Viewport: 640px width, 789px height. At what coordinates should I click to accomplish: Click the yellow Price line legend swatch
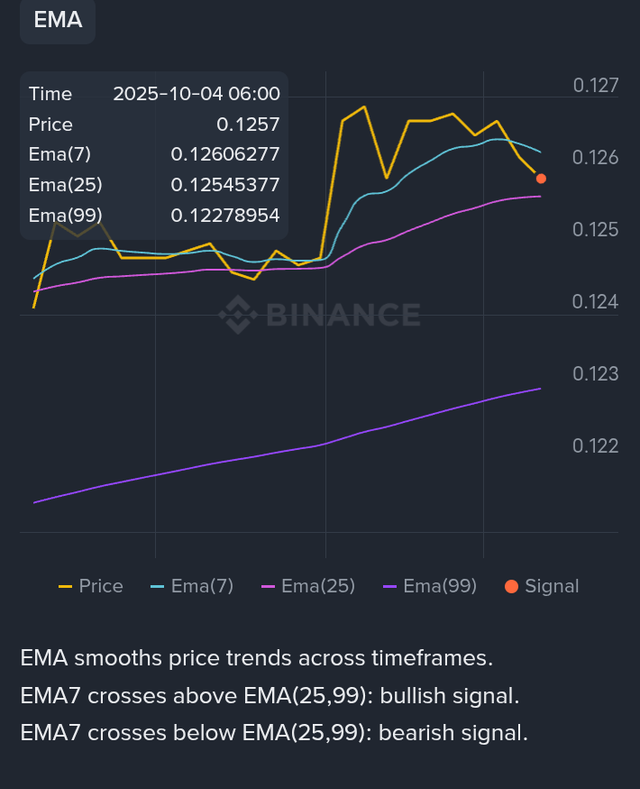click(x=66, y=586)
